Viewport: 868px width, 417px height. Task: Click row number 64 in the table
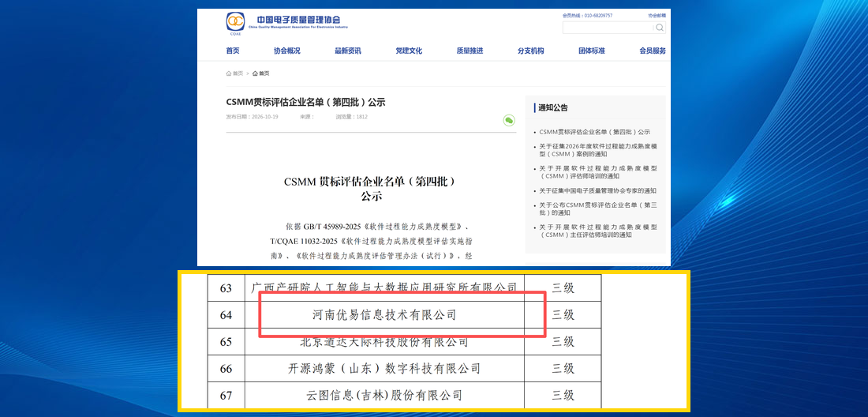point(226,315)
